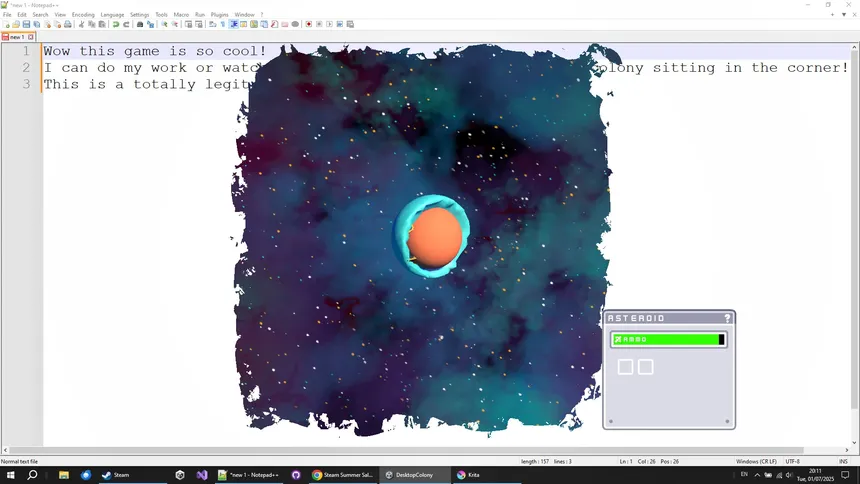The image size is (860, 484).
Task: Click the Close document toolbar icon
Action: pos(47,24)
